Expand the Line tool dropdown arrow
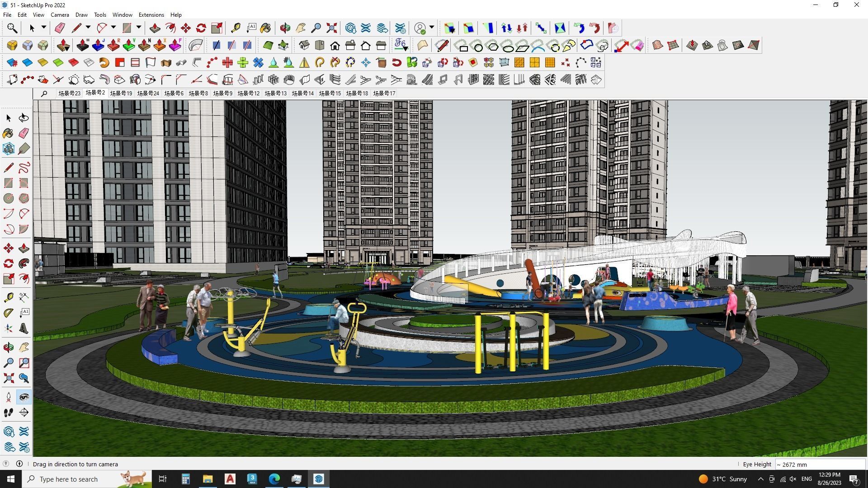 point(88,28)
